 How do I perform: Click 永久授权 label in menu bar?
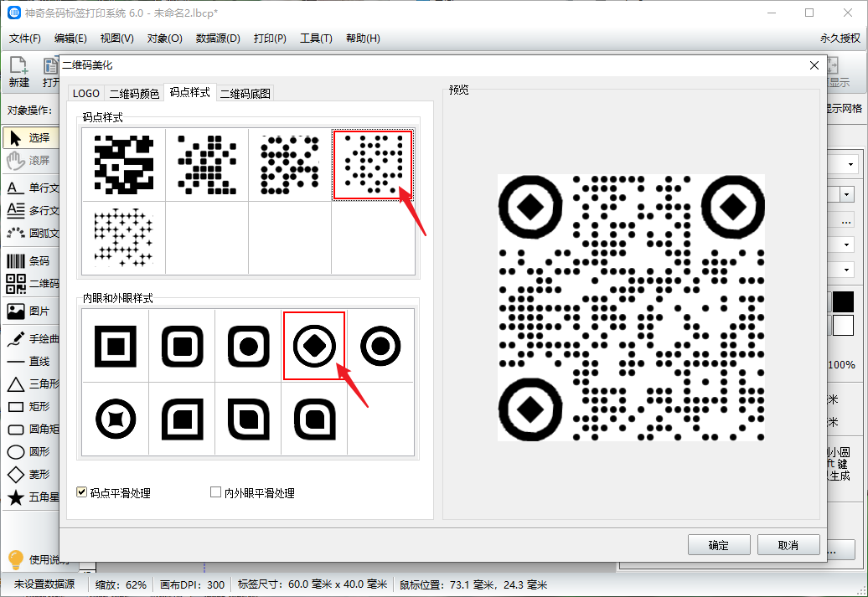[840, 39]
